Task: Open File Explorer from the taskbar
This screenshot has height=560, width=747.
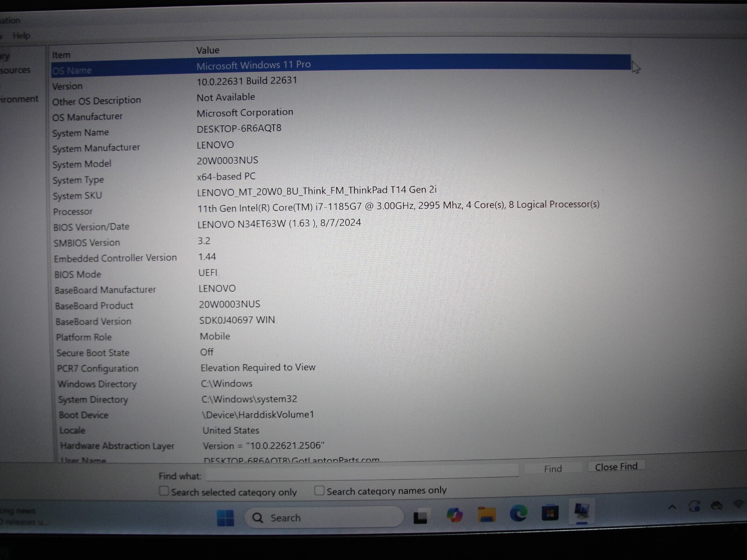Action: pos(486,515)
